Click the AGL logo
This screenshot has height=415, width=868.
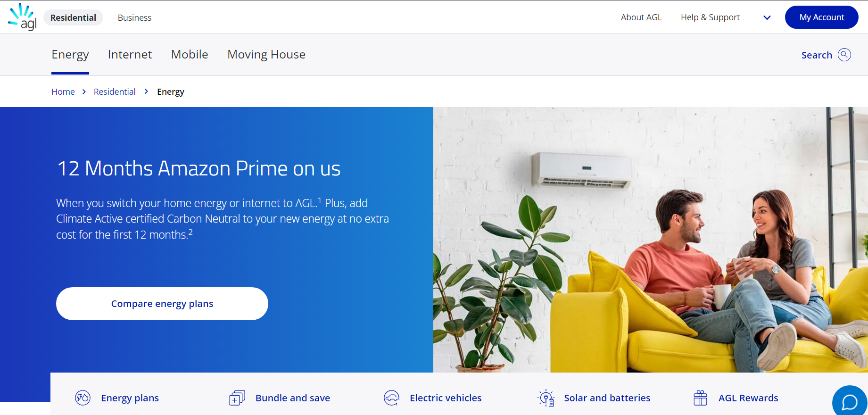[23, 17]
